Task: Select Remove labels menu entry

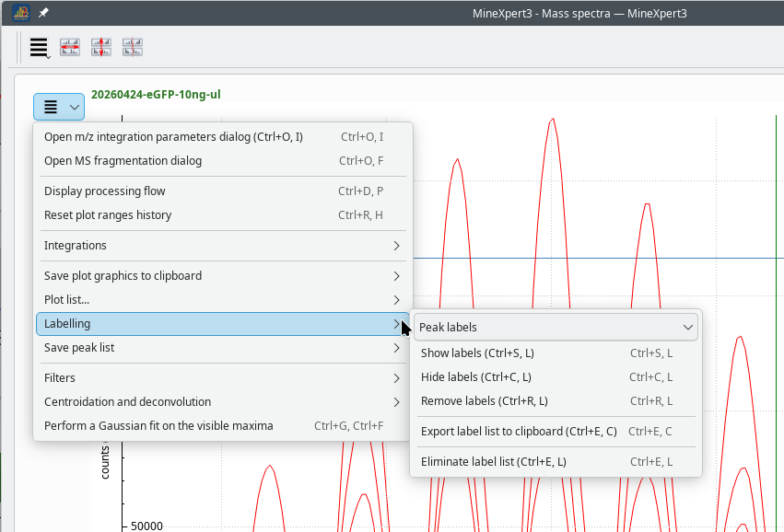Action: click(556, 401)
